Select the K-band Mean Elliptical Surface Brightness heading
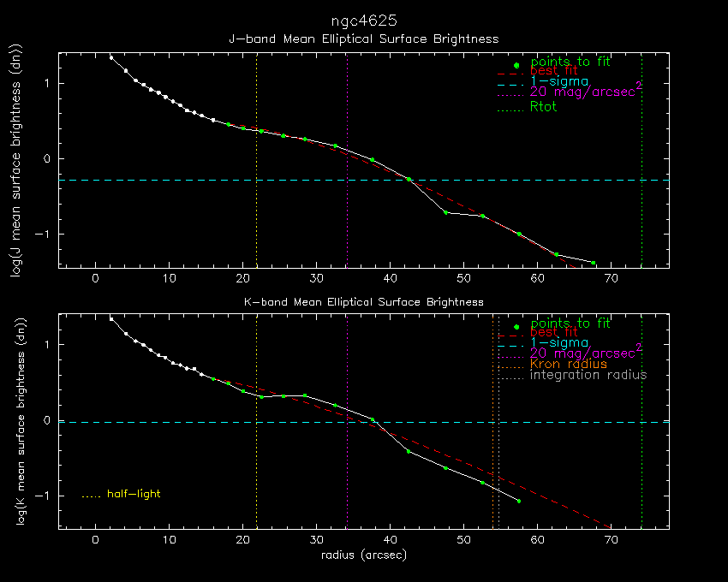Viewport: 728px width, 582px height. (x=364, y=302)
